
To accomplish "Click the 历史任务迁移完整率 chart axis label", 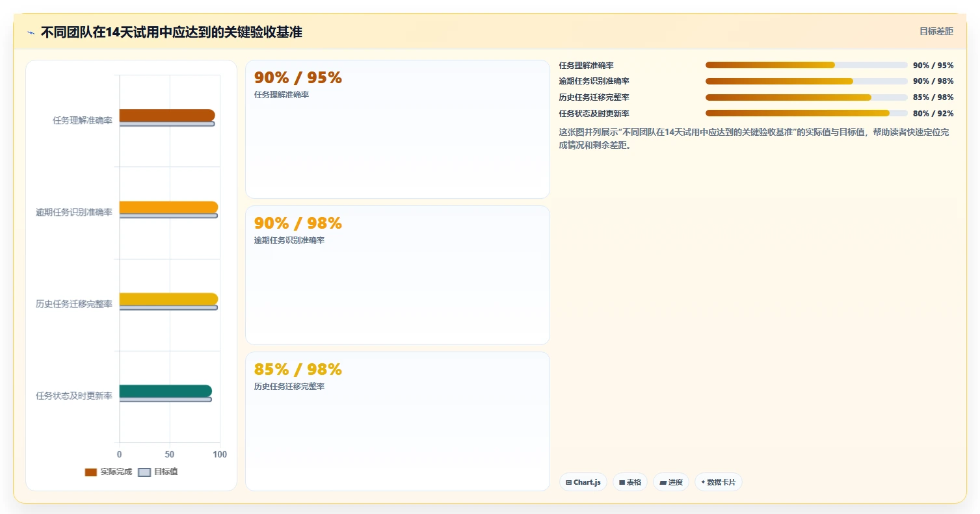I will click(74, 304).
